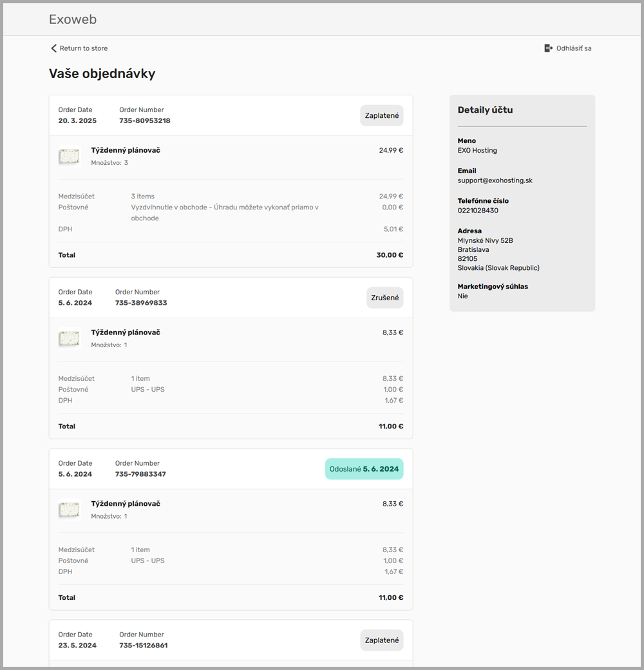644x670 pixels.
Task: Select the Zrušené badge on order 735-38969833
Action: coord(384,298)
